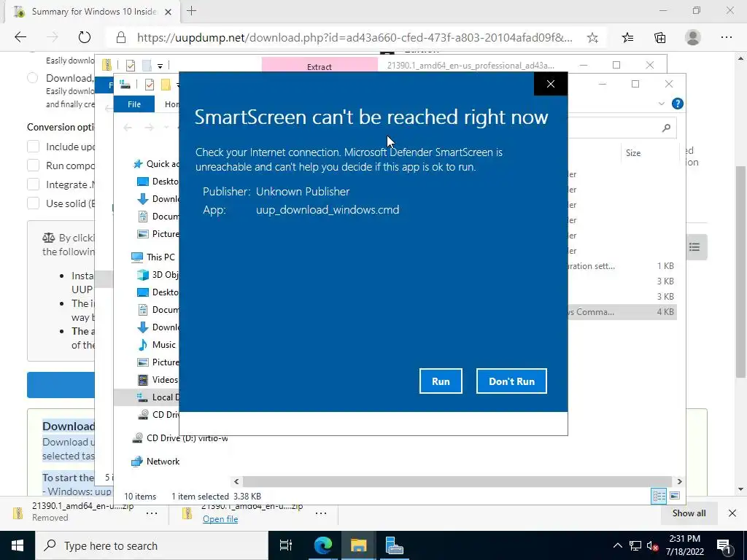Refresh the uupdump page
Viewport: 747px width, 560px height.
pos(85,37)
